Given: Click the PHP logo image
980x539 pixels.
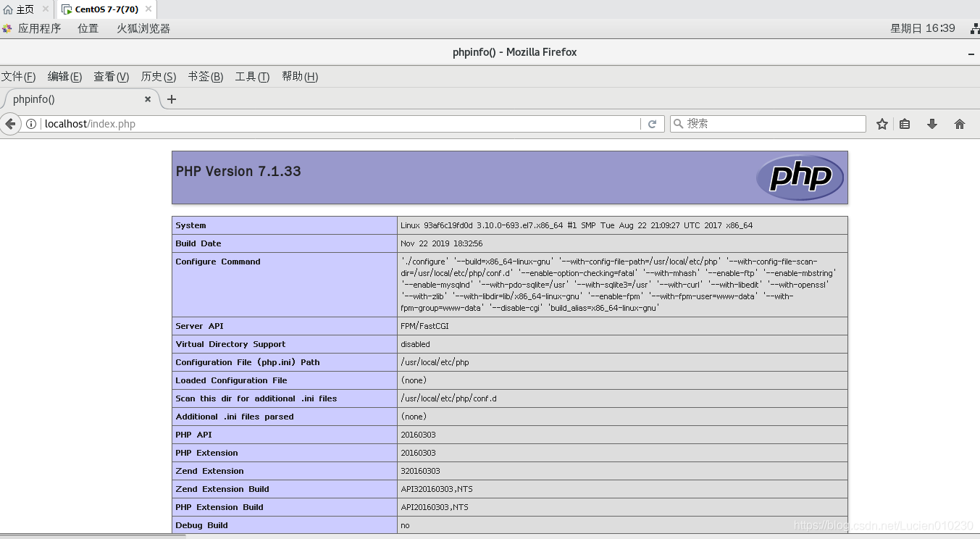Looking at the screenshot, I should coord(800,176).
